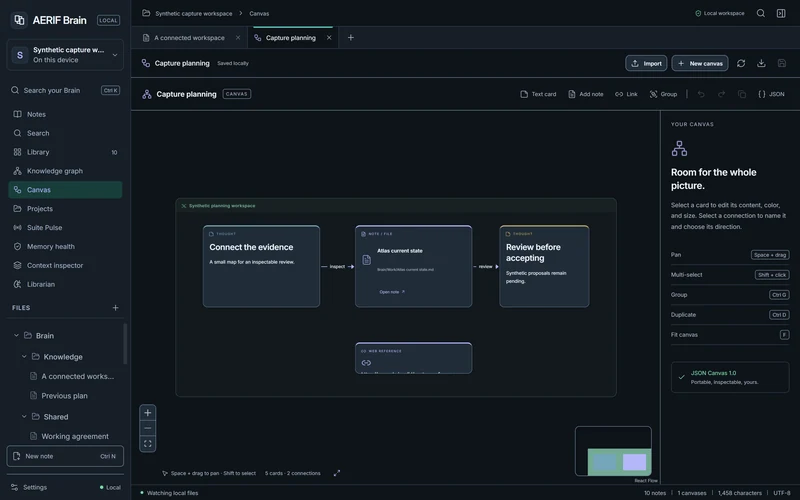Open Settings at the sidebar bottom
The image size is (800, 500).
(30, 487)
